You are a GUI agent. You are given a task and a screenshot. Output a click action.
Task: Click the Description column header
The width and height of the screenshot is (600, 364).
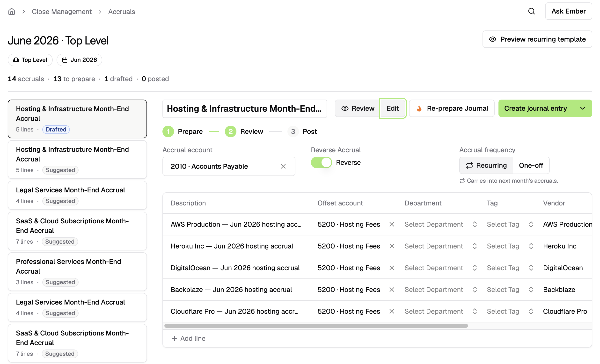pyautogui.click(x=188, y=203)
